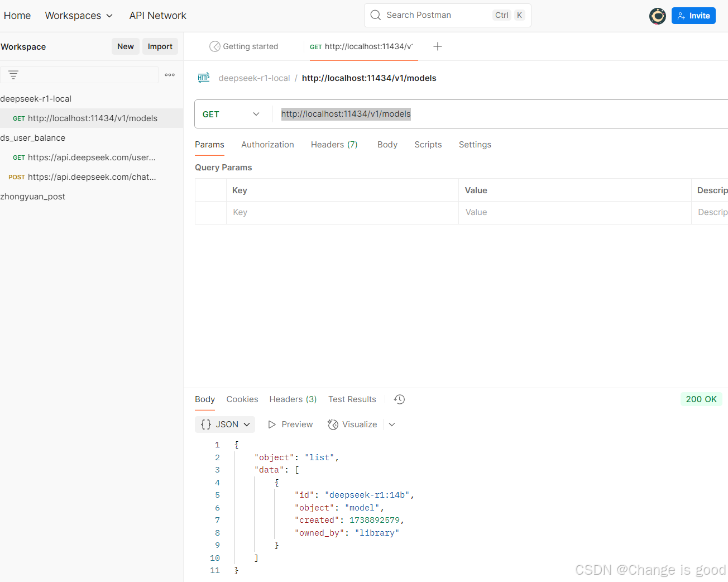Open the Test Results tab
Image resolution: width=728 pixels, height=582 pixels.
pyautogui.click(x=352, y=399)
